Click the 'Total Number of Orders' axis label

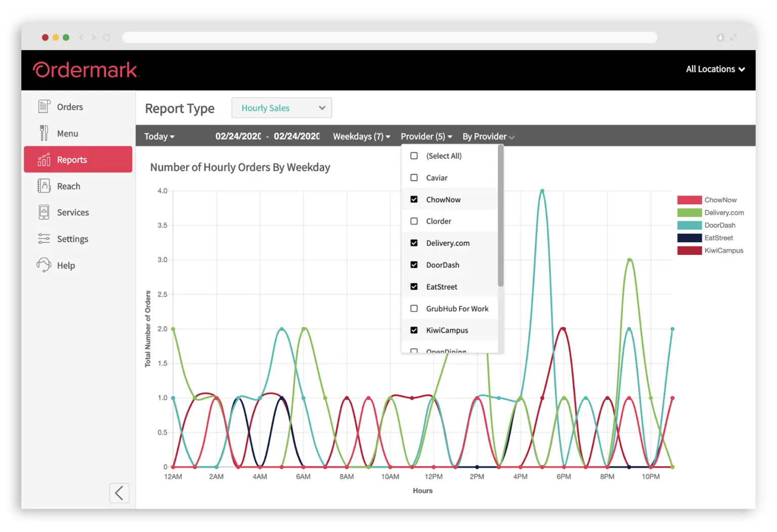click(x=148, y=329)
